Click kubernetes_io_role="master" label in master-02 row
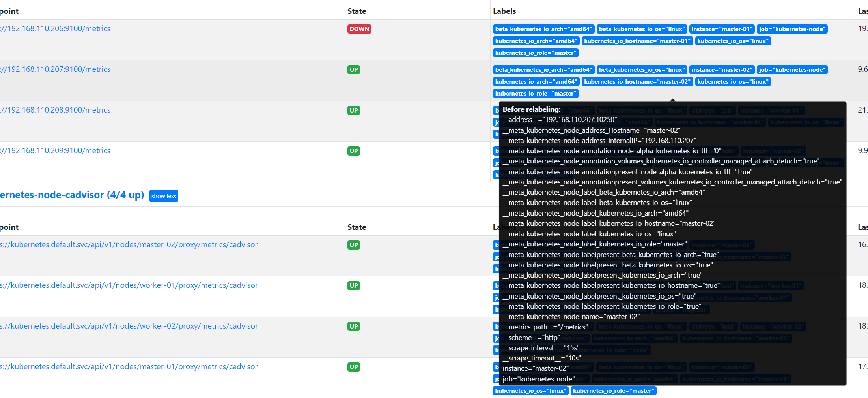Viewport: 868px width, 398px height. coord(536,94)
